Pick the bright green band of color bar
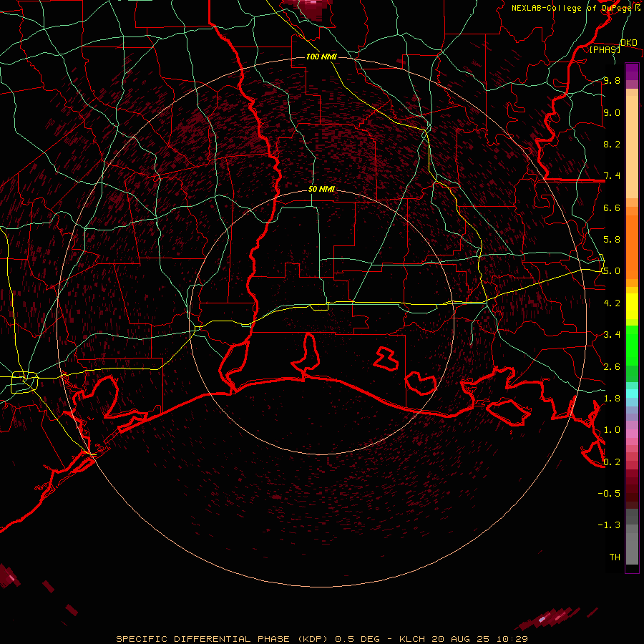The width and height of the screenshot is (644, 644). pyautogui.click(x=632, y=345)
